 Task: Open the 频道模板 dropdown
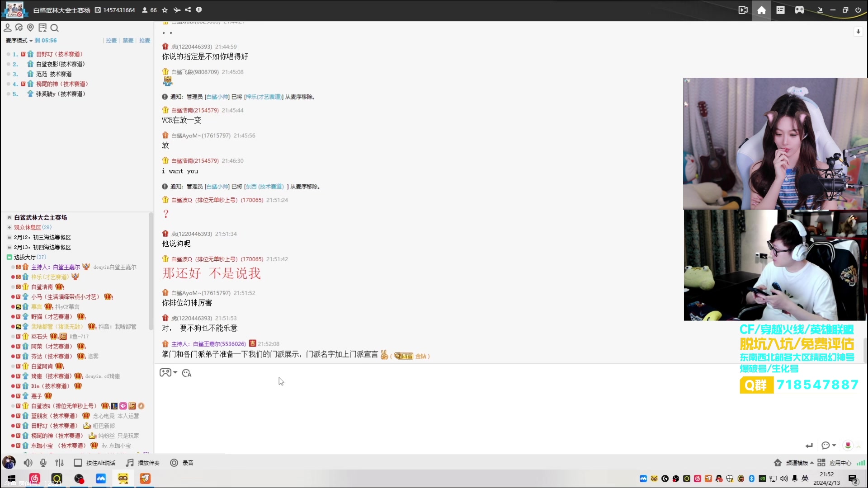(794, 463)
